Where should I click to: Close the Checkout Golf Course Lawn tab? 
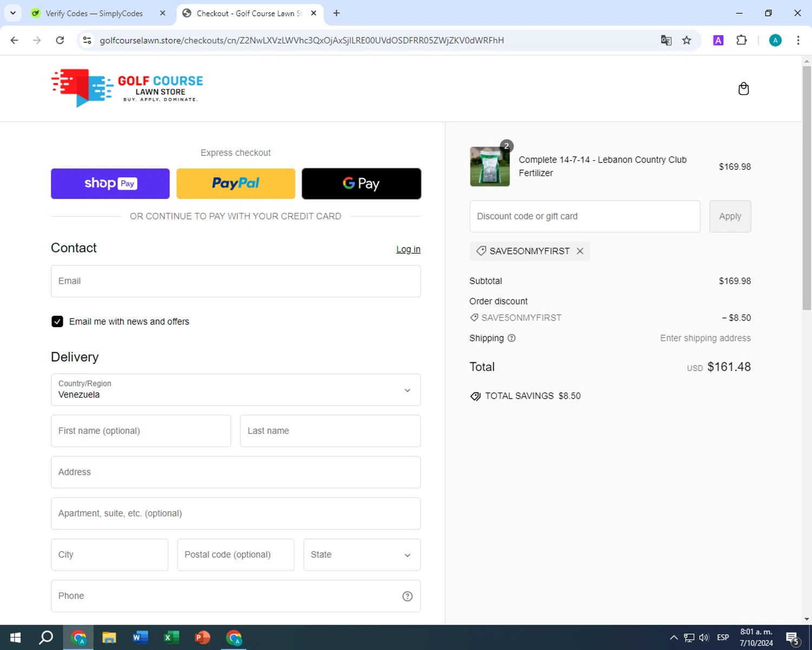[x=313, y=13]
